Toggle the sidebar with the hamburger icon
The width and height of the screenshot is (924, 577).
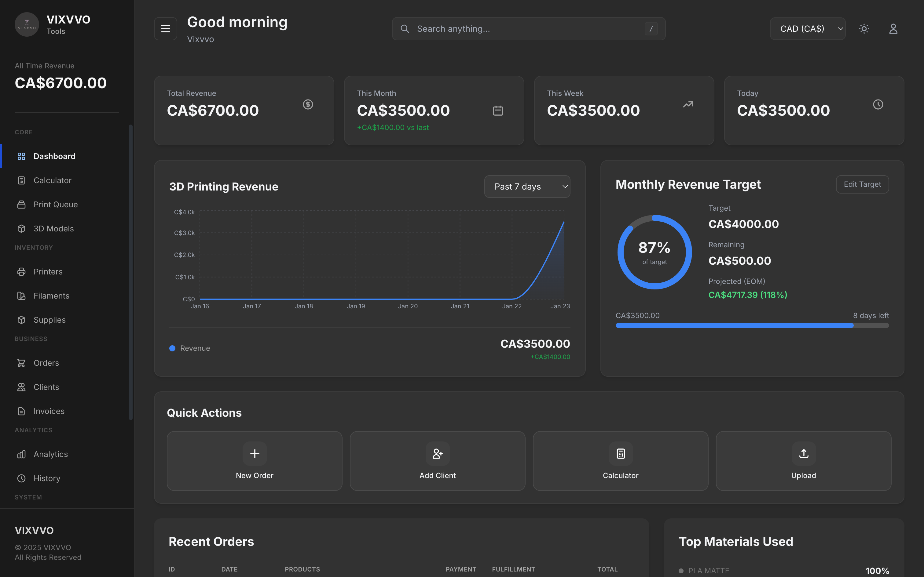(x=165, y=28)
